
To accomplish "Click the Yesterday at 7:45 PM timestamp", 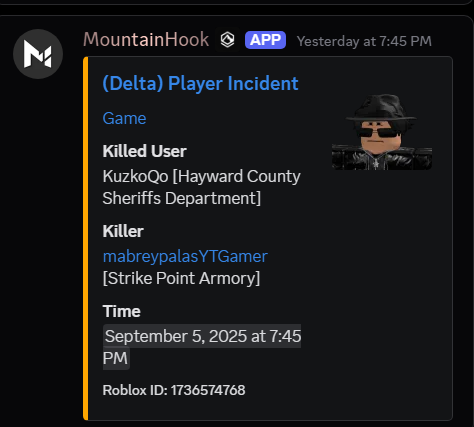I will pyautogui.click(x=364, y=41).
